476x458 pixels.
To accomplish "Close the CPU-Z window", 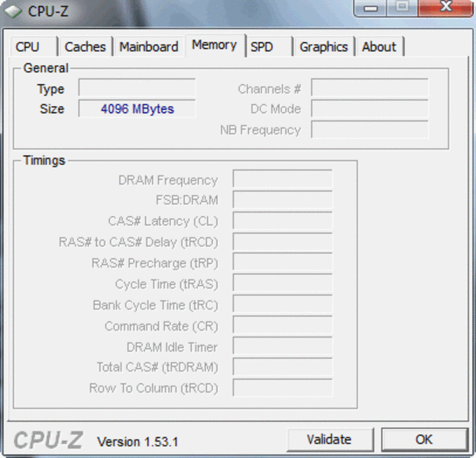I will click(445, 8).
